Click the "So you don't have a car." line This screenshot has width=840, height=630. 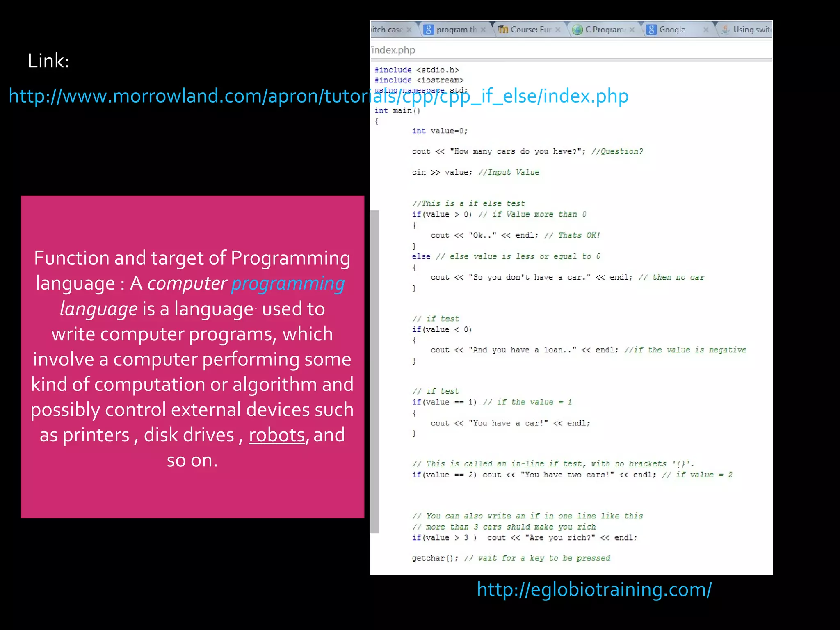[567, 278]
